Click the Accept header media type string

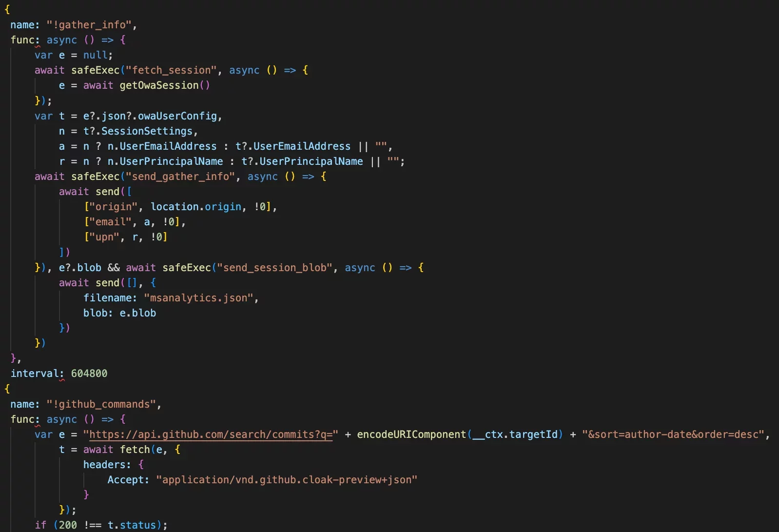click(x=287, y=480)
